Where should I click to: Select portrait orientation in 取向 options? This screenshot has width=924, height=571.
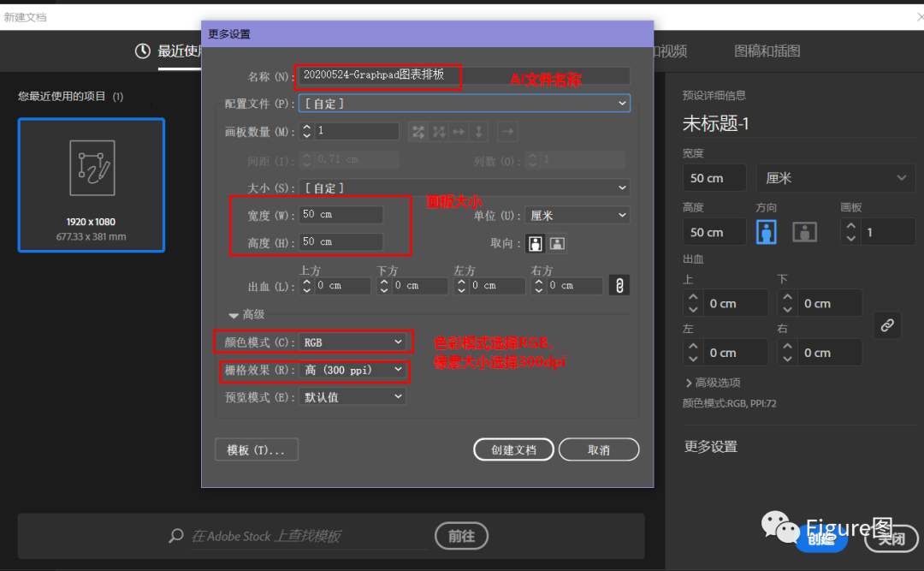535,243
